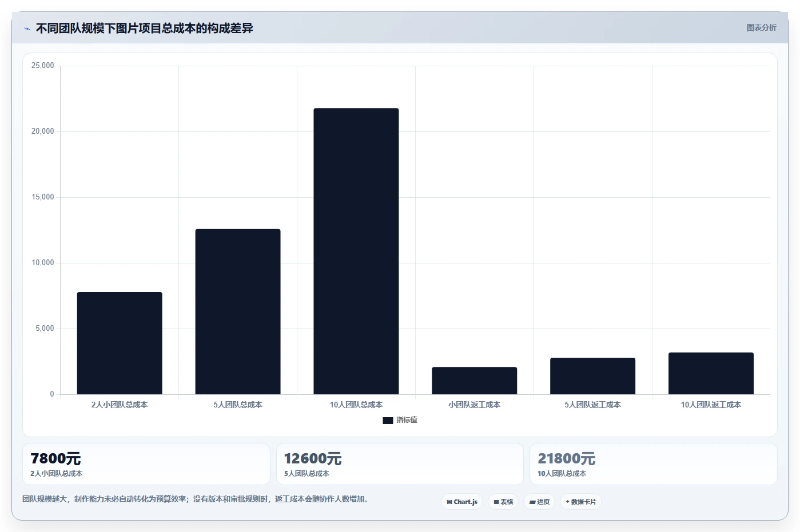The image size is (800, 532).
Task: Click x-axis label 2人小团队总成本
Action: click(x=120, y=405)
